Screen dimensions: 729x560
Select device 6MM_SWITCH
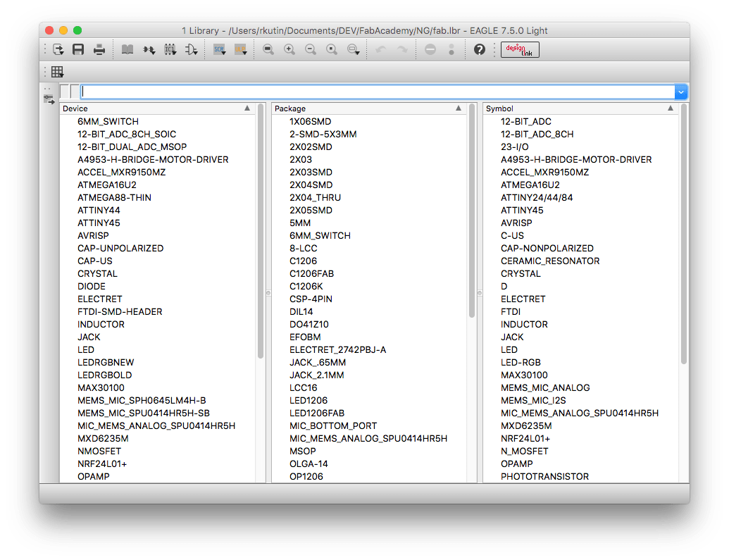click(x=108, y=121)
